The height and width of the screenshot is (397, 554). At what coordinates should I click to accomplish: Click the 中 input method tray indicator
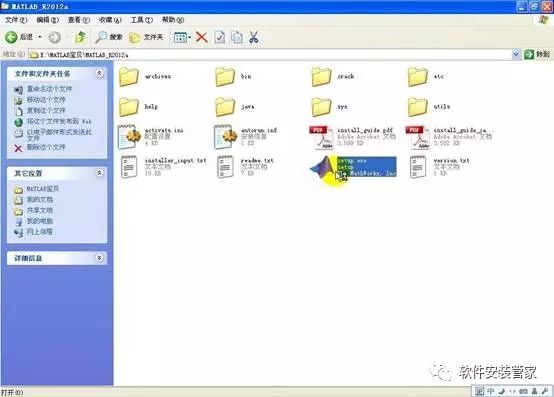click(490, 391)
